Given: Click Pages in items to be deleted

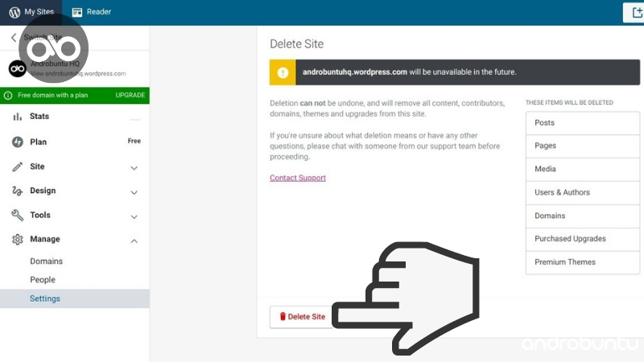Looking at the screenshot, I should point(582,146).
